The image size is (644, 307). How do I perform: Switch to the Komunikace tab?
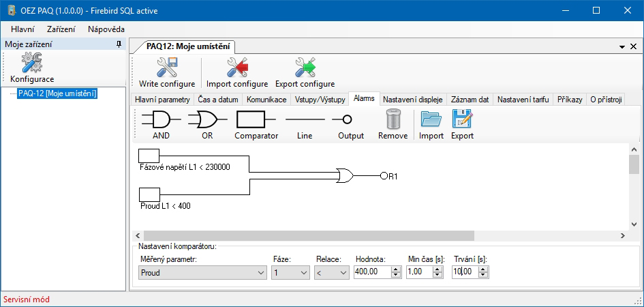[x=266, y=100]
